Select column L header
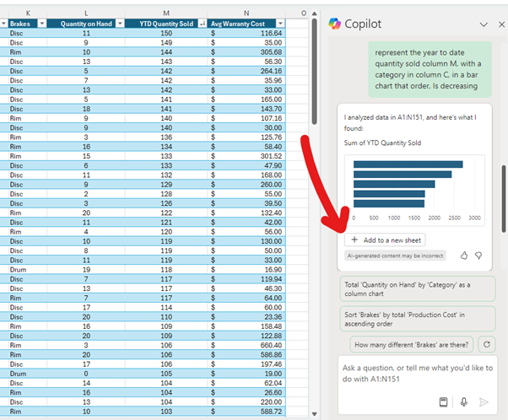This screenshot has height=420, width=508. point(86,13)
